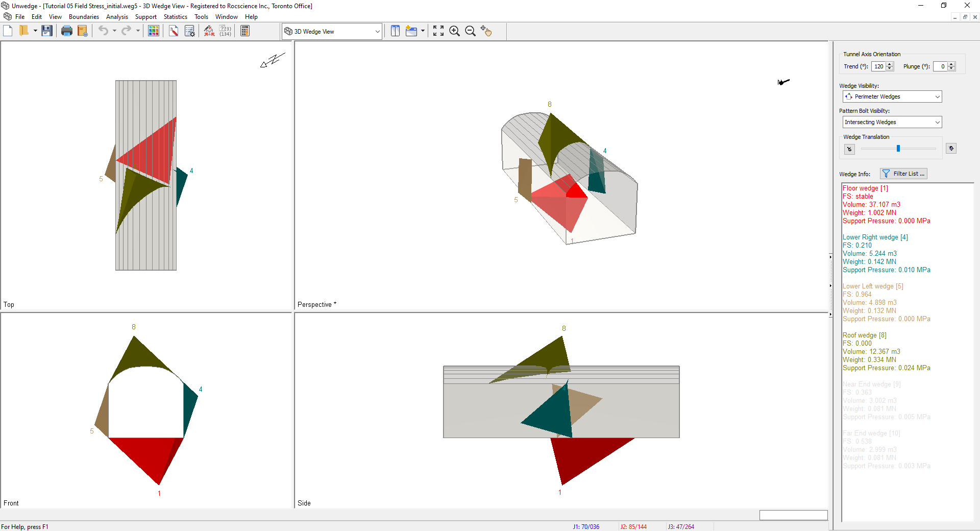The image size is (980, 531).
Task: Click the Wedge Translation slider handle
Action: 898,149
